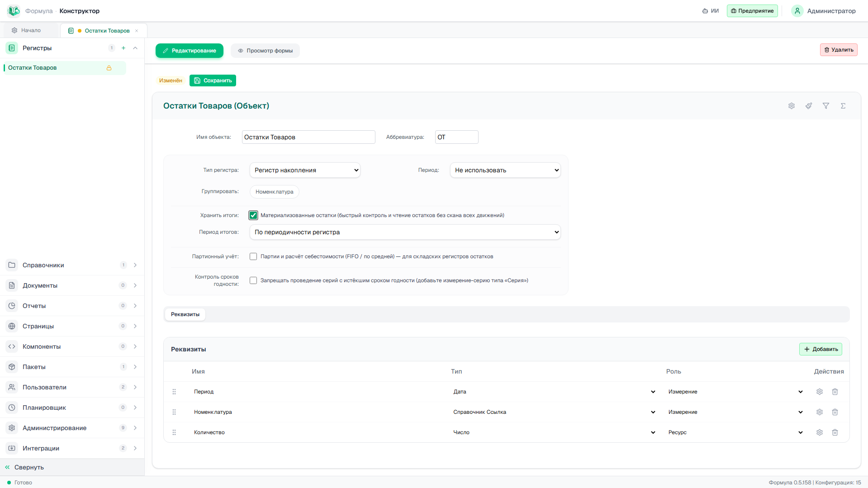Enable Партии и расчёт себестоимости checkbox

pyautogui.click(x=253, y=256)
